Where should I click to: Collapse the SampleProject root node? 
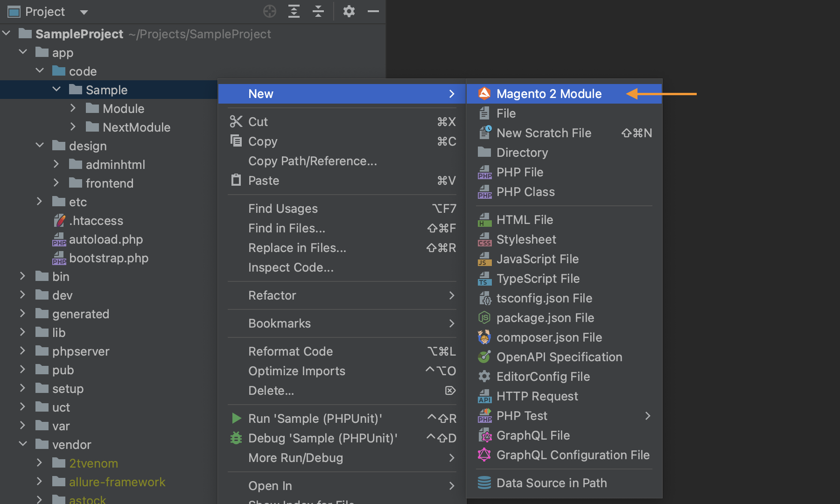point(7,34)
